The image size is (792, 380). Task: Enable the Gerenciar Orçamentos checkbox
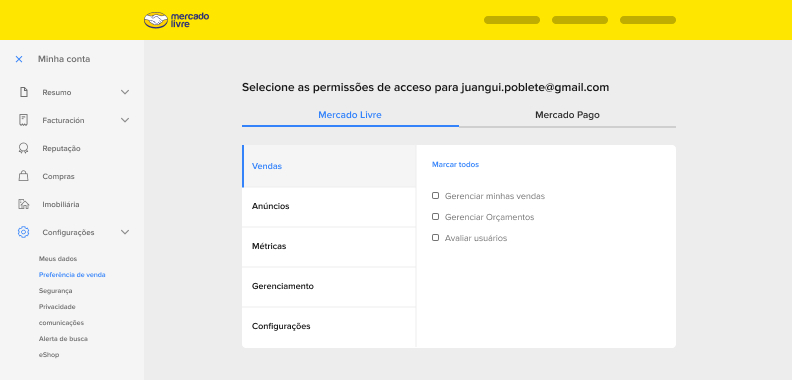pos(435,217)
